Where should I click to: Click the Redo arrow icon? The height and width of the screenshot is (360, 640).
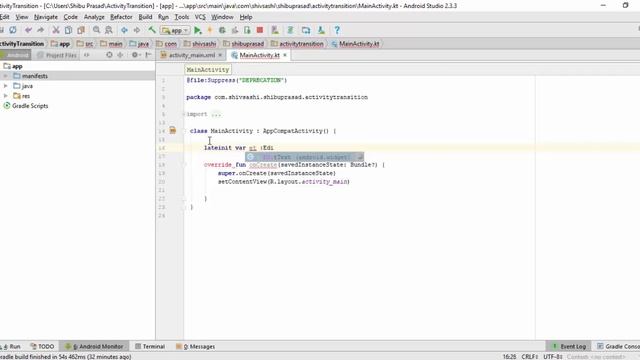40,30
